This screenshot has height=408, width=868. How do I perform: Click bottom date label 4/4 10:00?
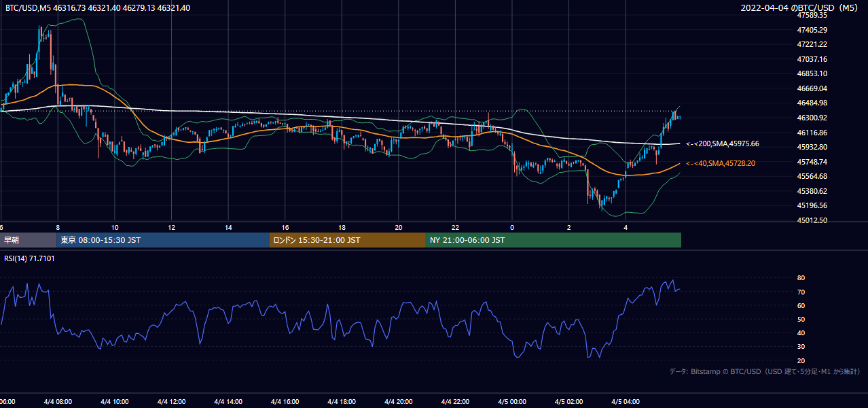pyautogui.click(x=115, y=402)
